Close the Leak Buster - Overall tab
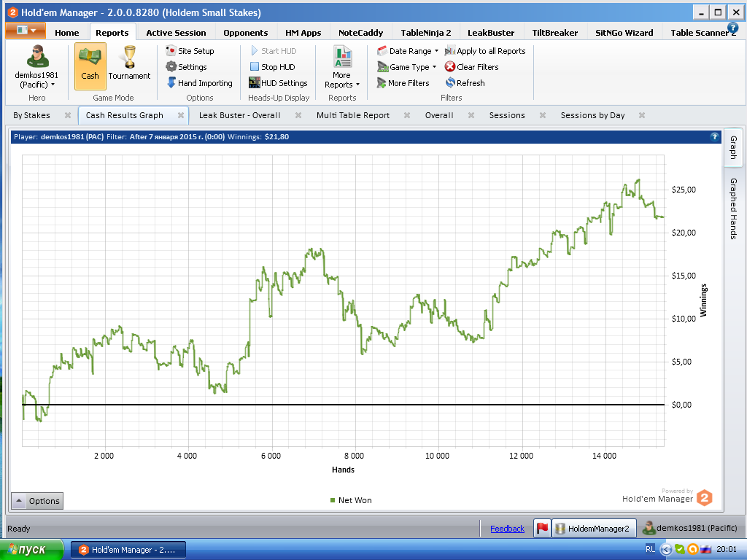This screenshot has width=747, height=560. tap(298, 115)
